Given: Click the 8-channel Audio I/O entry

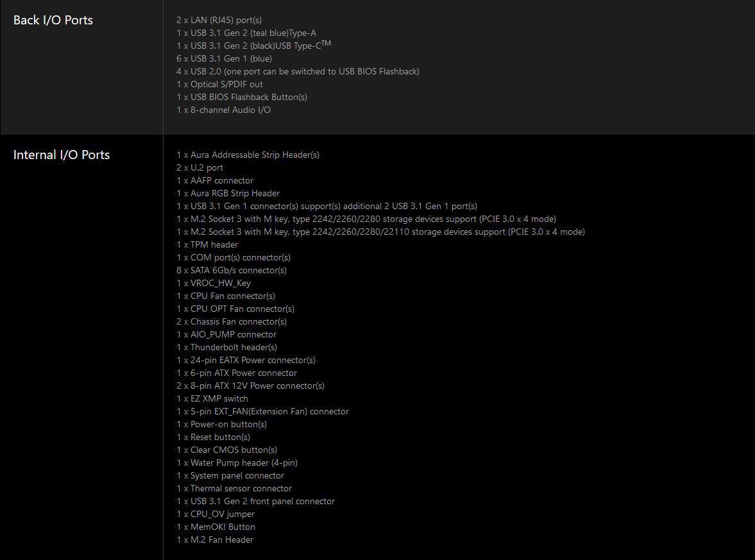Looking at the screenshot, I should click(223, 110).
